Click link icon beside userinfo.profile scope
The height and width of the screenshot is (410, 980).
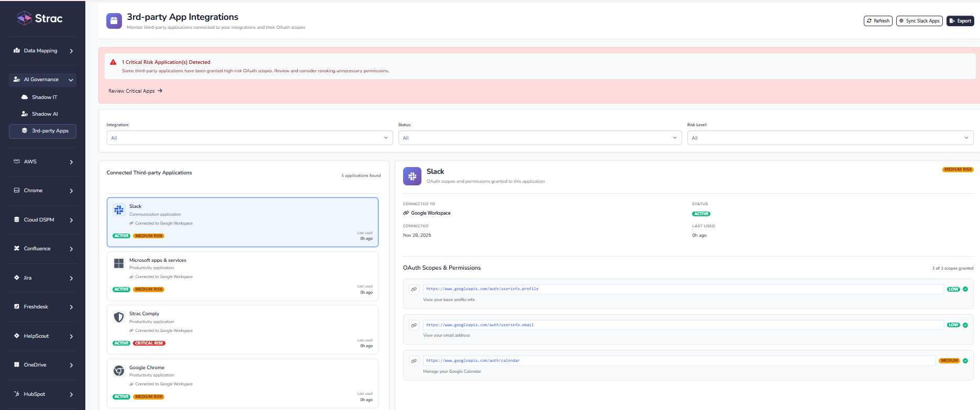414,289
